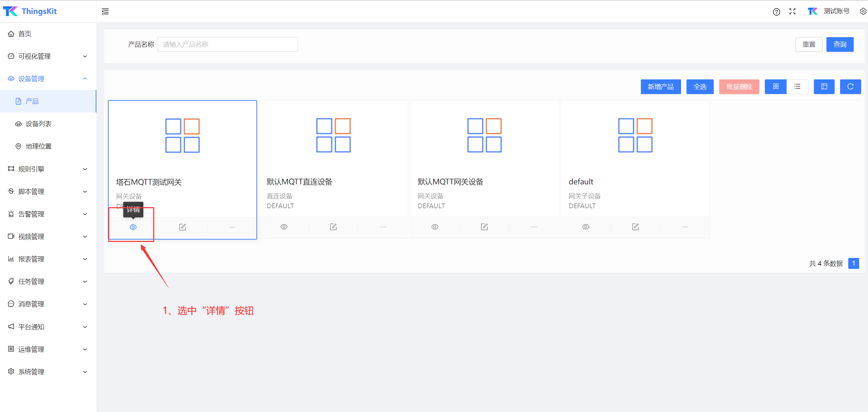Image resolution: width=868 pixels, height=412 pixels.
Task: Expand 可视化管理 sidebar menu
Action: point(48,56)
